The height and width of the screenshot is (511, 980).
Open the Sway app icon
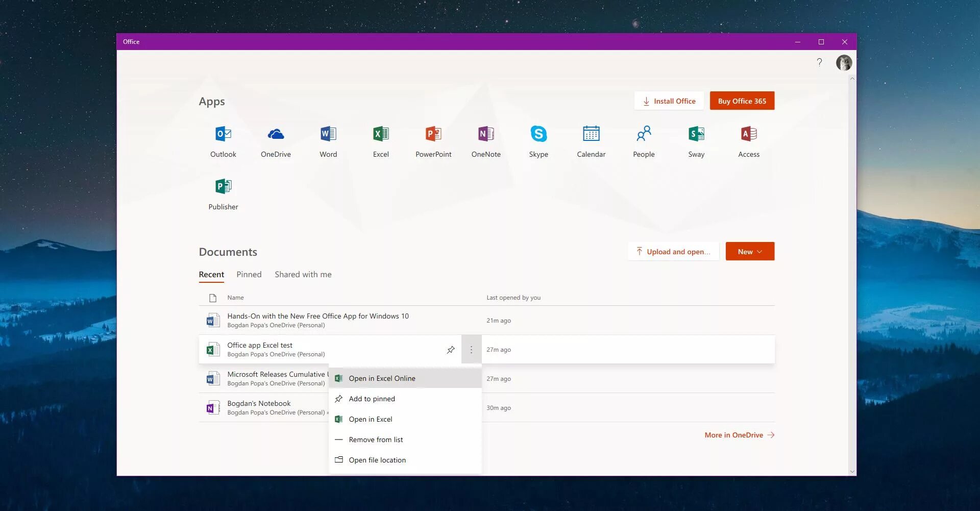pos(696,134)
